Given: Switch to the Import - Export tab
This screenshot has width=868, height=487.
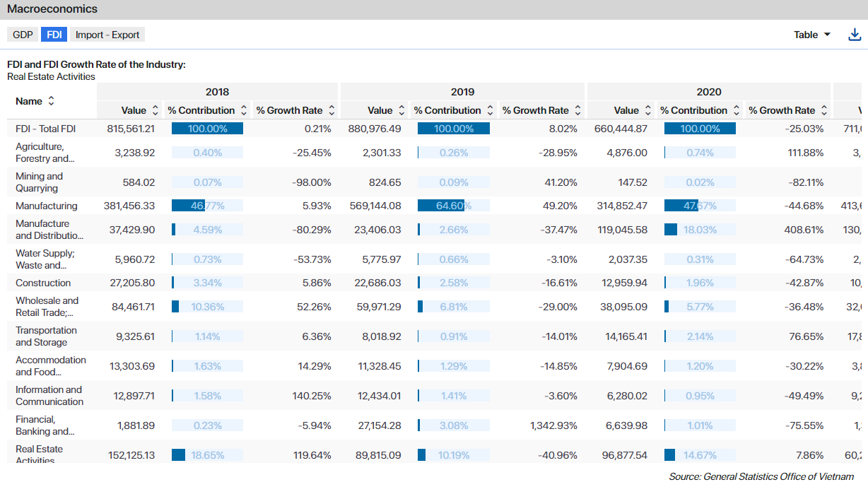Looking at the screenshot, I should tap(107, 35).
